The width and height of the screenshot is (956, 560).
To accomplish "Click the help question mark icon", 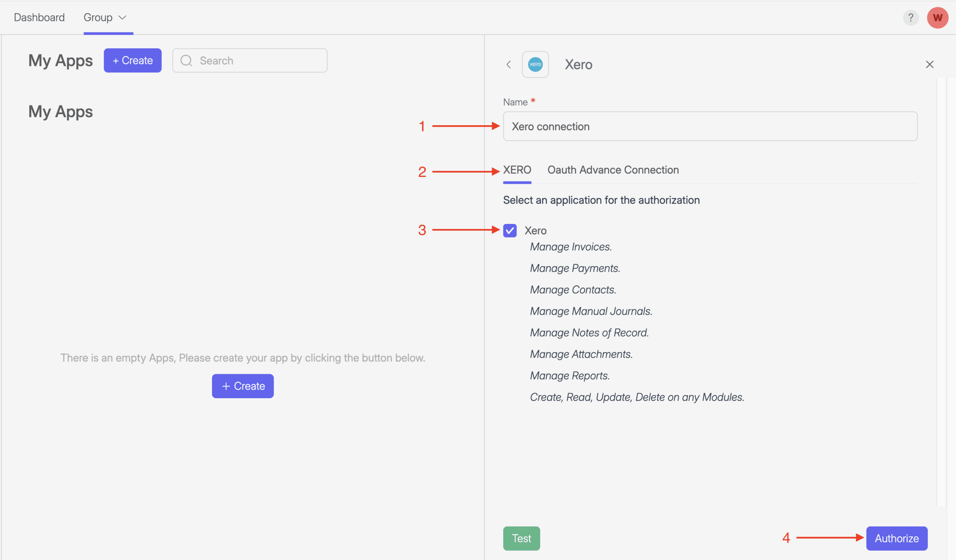I will tap(911, 18).
